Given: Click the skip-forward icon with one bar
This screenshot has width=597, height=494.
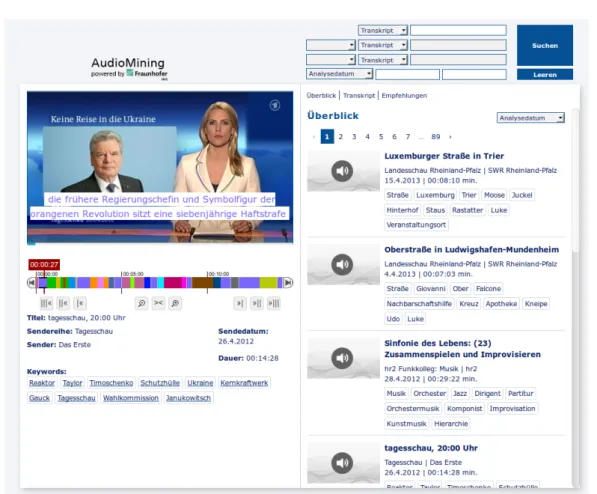Looking at the screenshot, I should (x=240, y=303).
